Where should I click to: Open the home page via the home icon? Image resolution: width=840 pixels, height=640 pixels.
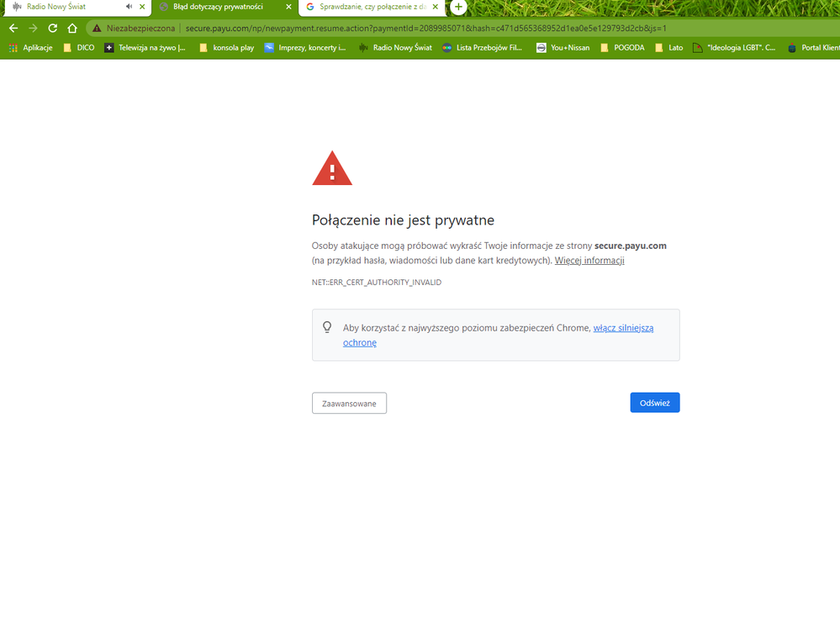click(x=73, y=27)
